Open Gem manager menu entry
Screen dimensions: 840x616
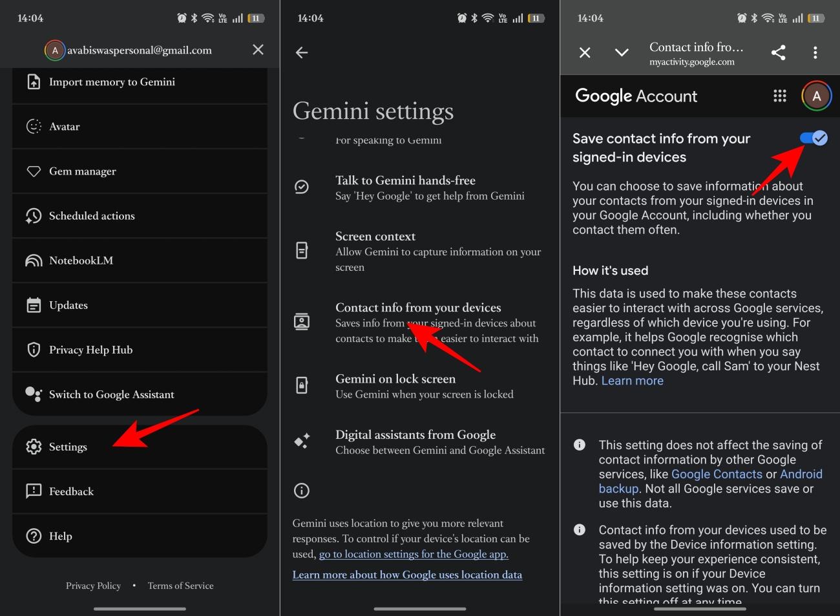[140, 171]
